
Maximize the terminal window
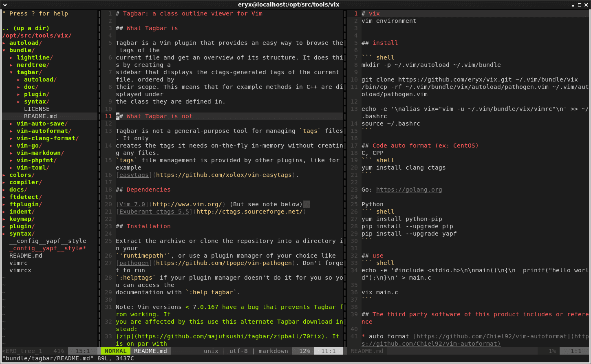point(579,4)
